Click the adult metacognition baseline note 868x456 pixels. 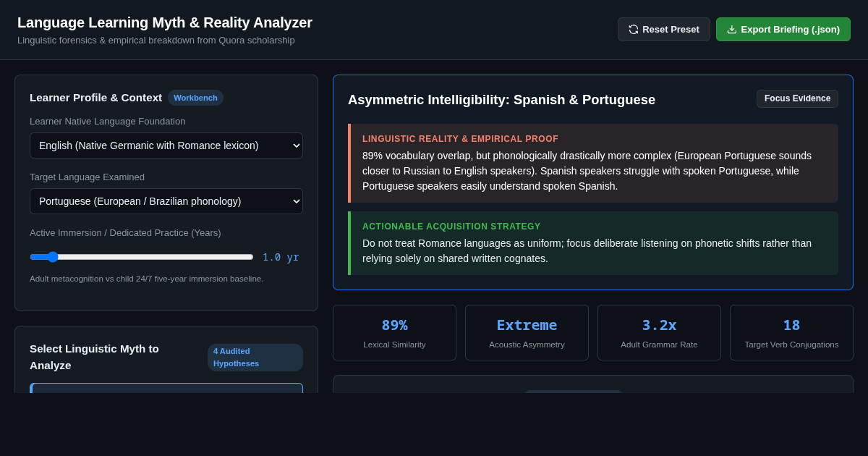tap(147, 279)
